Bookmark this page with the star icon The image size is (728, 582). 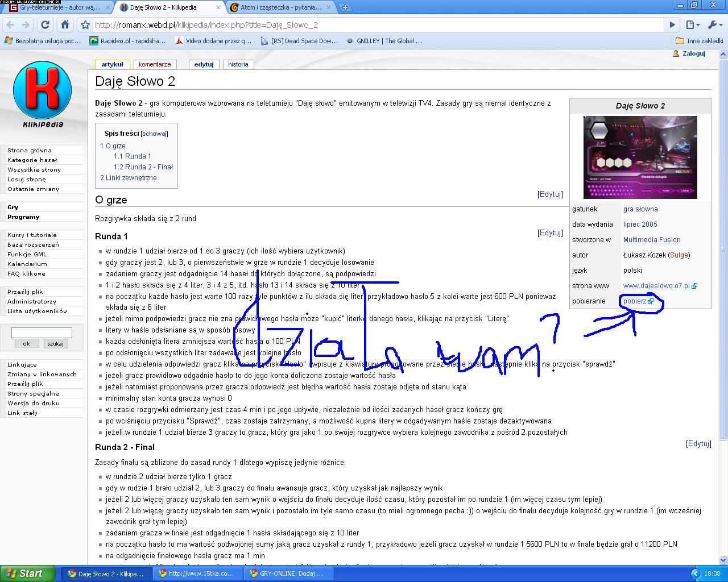85,25
